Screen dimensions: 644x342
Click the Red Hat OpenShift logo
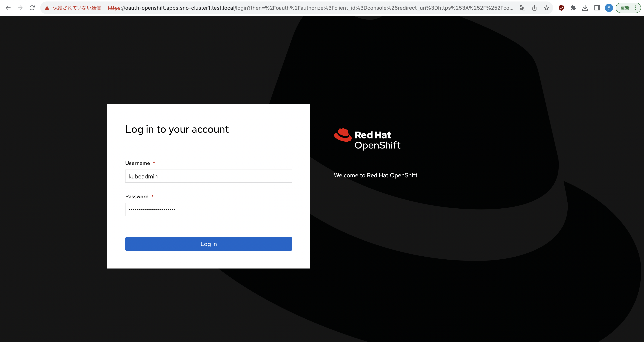pyautogui.click(x=367, y=139)
